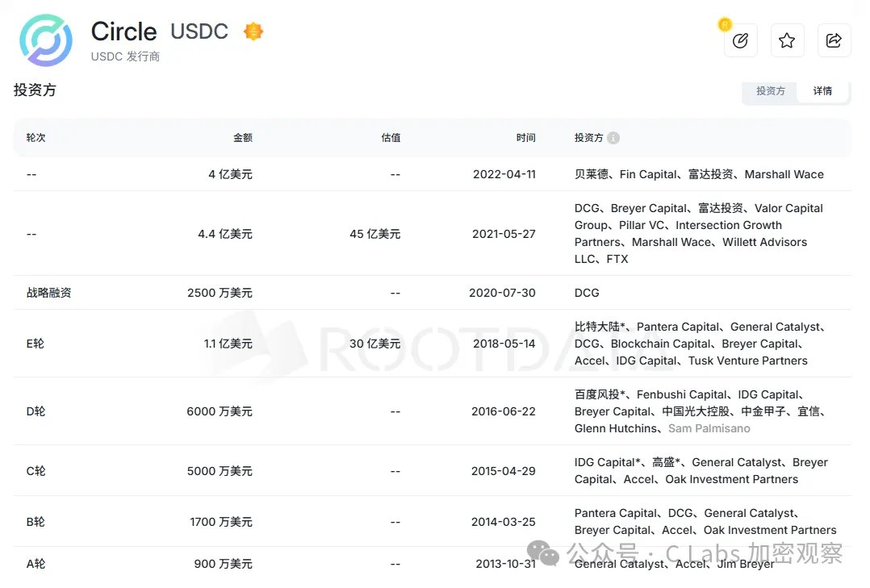Click the 投资方 section heading
Viewport: 870px width, 588px height.
35,90
